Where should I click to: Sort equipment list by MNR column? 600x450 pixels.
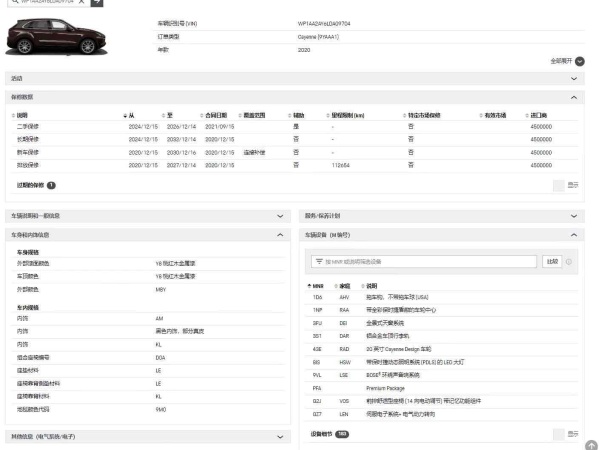(316, 286)
